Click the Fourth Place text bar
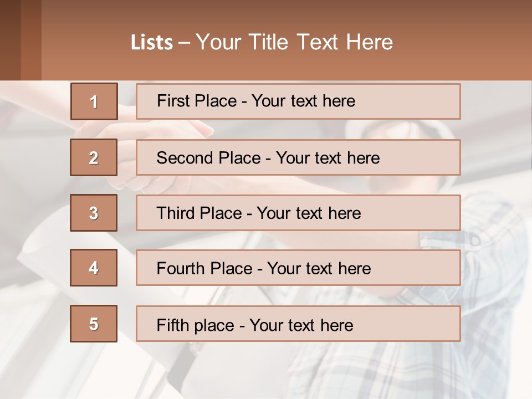This screenshot has width=532, height=399. [298, 268]
